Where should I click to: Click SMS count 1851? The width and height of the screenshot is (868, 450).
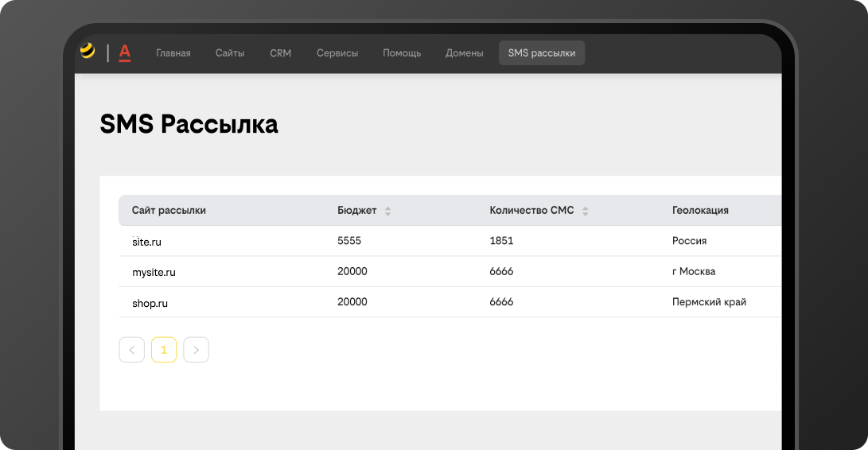pos(501,241)
